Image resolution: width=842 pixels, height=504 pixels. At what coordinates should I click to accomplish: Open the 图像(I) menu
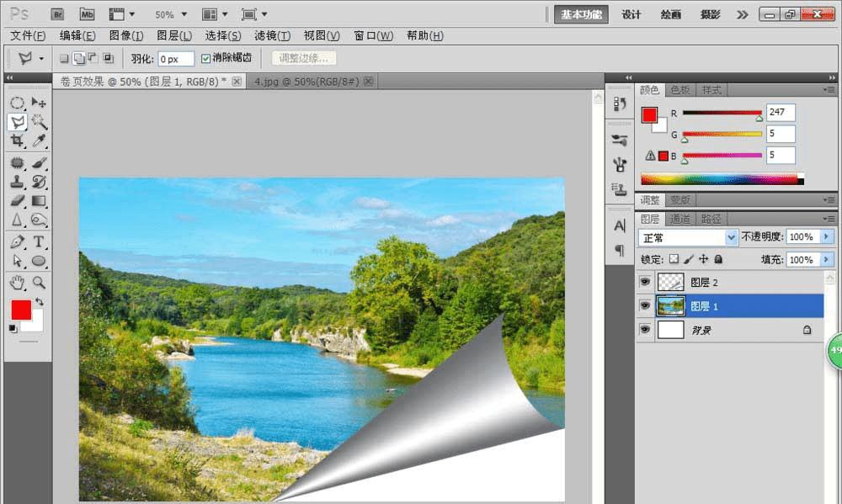(x=125, y=36)
